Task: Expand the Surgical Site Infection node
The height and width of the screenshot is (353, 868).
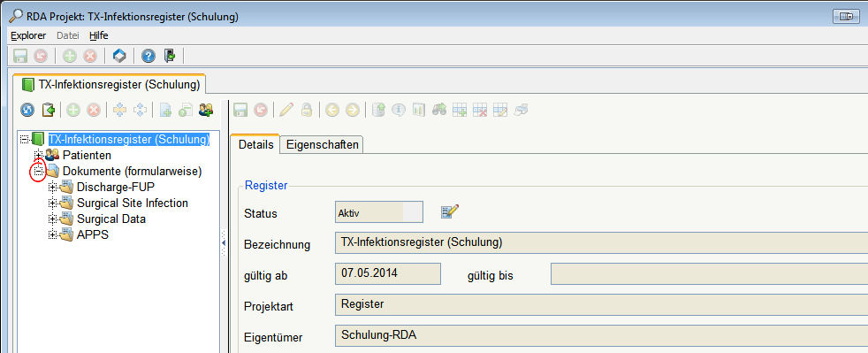Action: (x=52, y=203)
